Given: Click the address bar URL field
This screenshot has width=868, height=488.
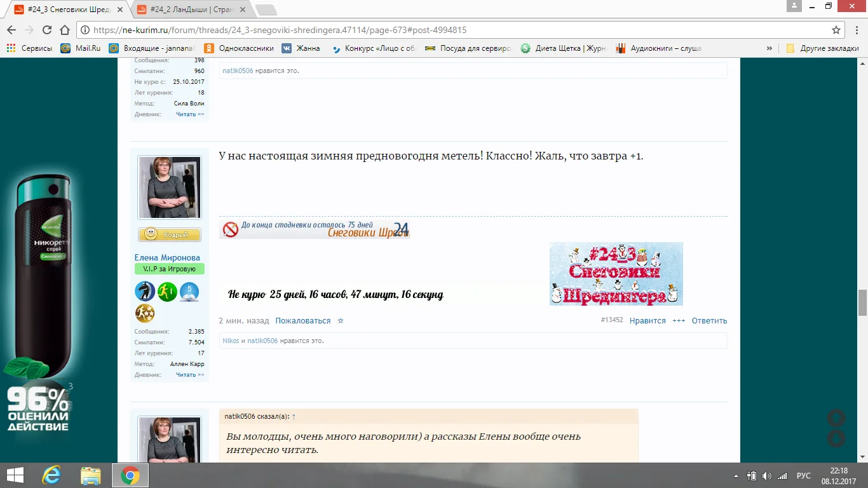Looking at the screenshot, I should pos(445,30).
